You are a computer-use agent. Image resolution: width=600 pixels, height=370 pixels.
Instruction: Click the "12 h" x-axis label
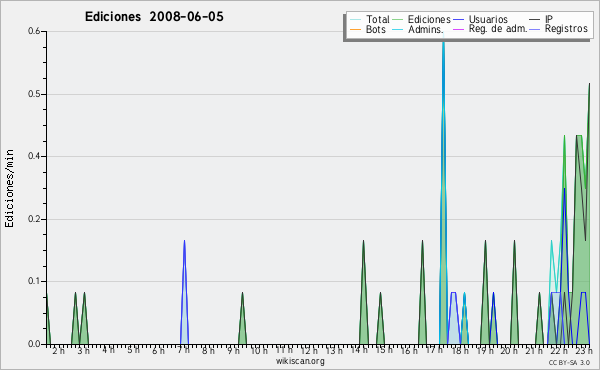coord(309,350)
